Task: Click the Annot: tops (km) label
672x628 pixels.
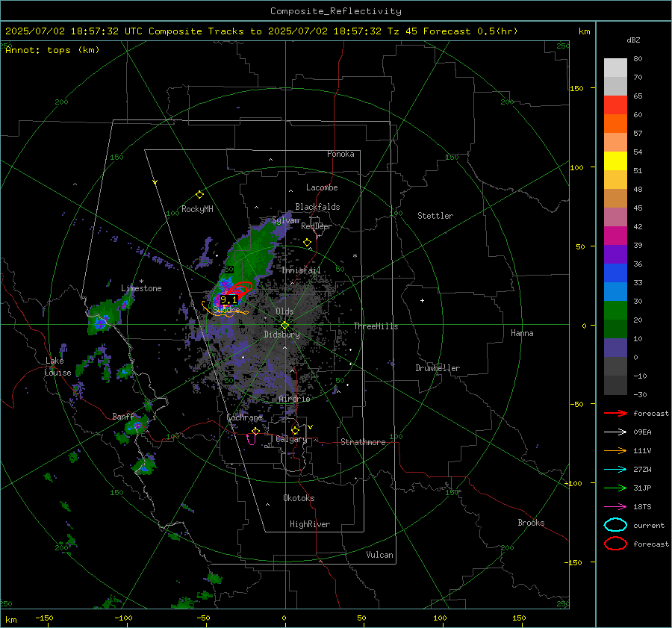Action: click(x=52, y=50)
